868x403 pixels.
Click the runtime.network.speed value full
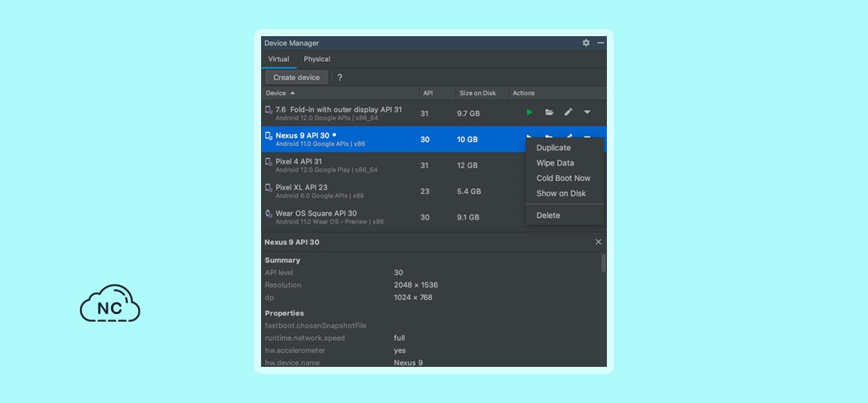[399, 338]
